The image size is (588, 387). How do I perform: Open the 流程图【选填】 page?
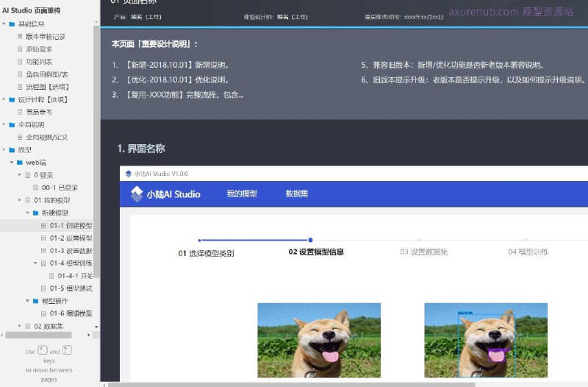pyautogui.click(x=48, y=87)
